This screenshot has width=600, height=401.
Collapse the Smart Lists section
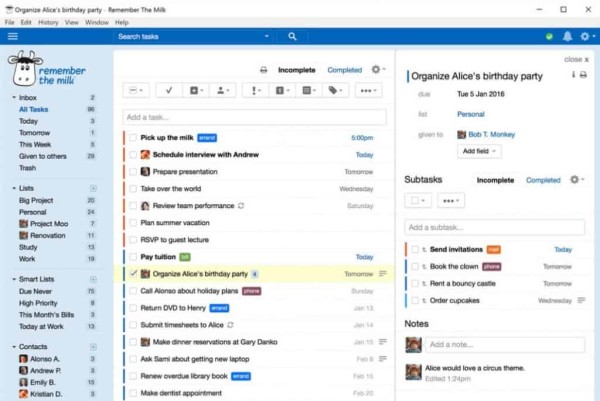tap(14, 279)
